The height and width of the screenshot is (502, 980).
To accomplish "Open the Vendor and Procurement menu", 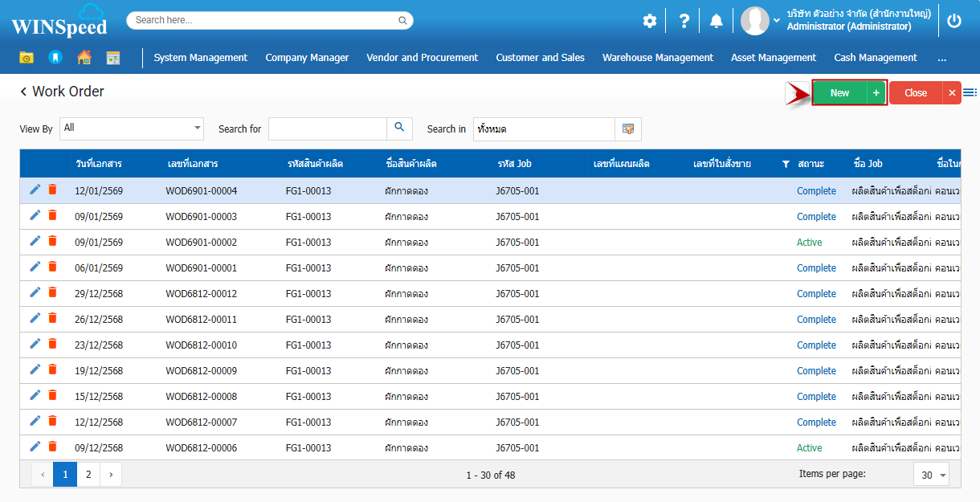I will [422, 58].
